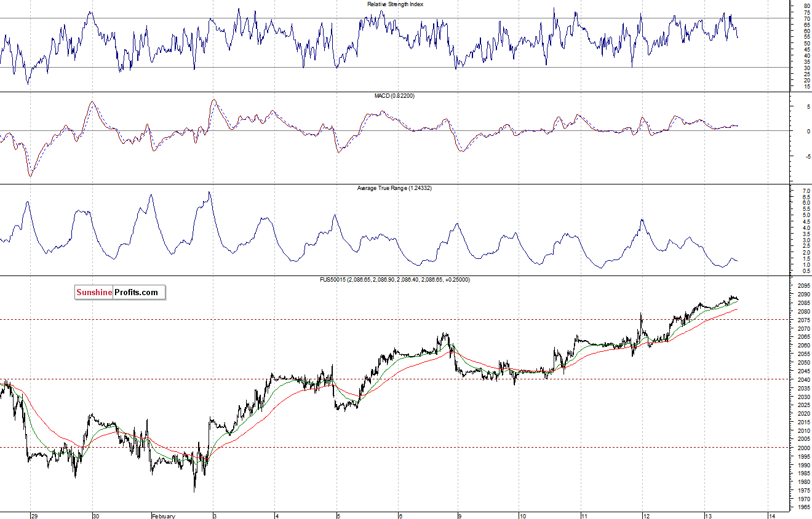Select the 13 date label on time axis
812x519 pixels.
point(708,516)
